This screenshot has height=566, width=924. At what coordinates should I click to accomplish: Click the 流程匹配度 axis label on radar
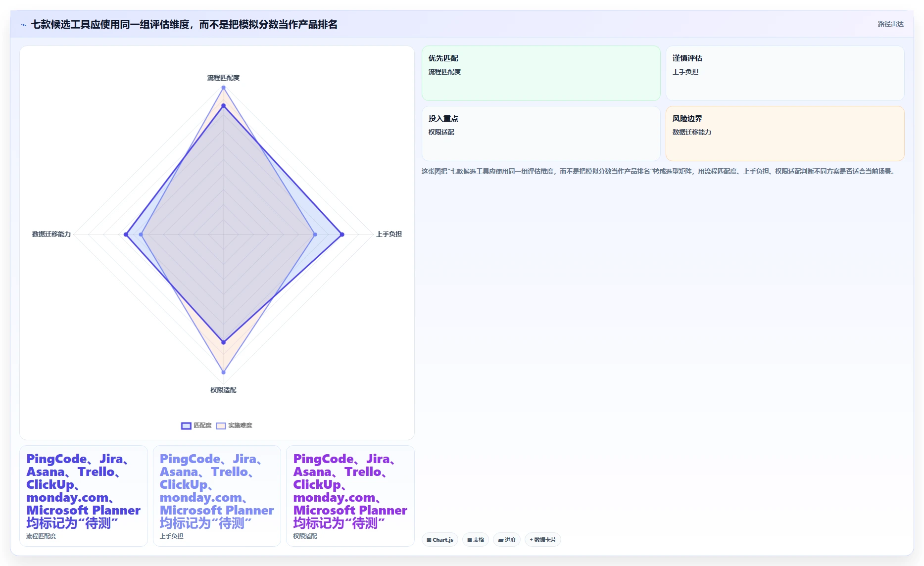click(x=223, y=78)
